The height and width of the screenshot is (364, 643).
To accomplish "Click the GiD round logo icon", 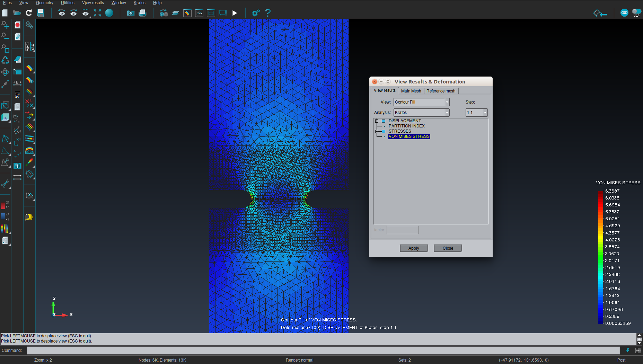I will (624, 13).
